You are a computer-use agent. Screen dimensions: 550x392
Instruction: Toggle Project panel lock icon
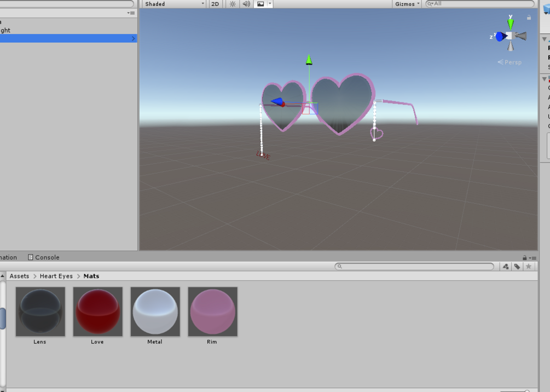point(524,257)
